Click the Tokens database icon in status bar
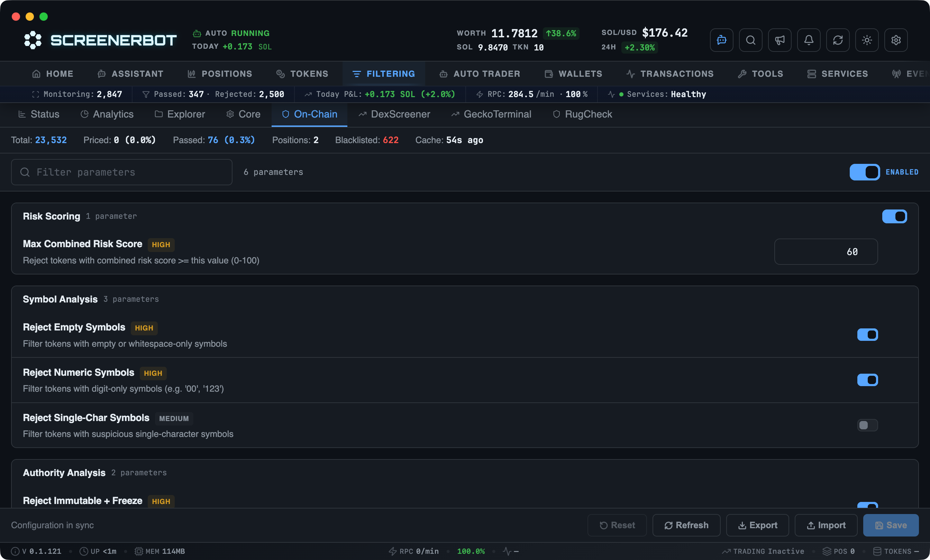This screenshot has height=560, width=930. coord(877,551)
